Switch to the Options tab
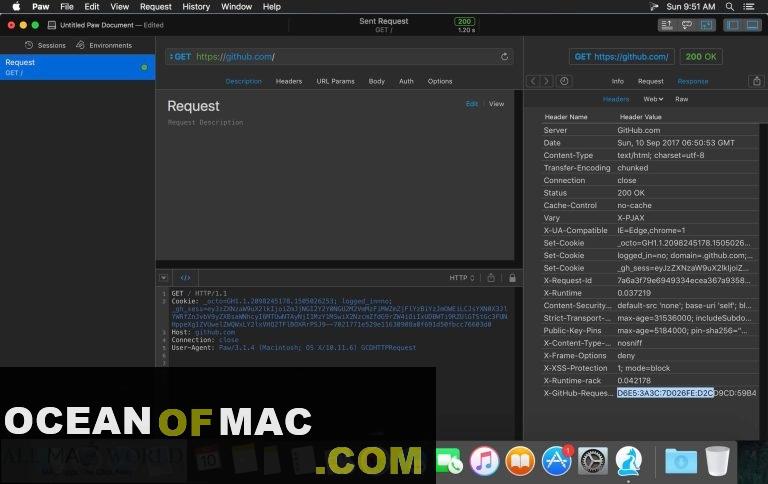This screenshot has height=484, width=768. pos(440,81)
